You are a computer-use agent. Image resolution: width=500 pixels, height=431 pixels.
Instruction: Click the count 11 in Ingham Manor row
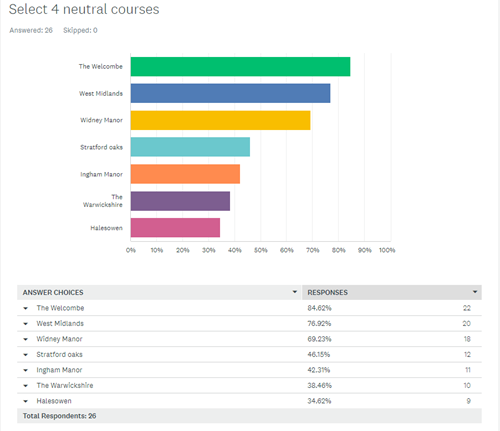[x=468, y=370]
